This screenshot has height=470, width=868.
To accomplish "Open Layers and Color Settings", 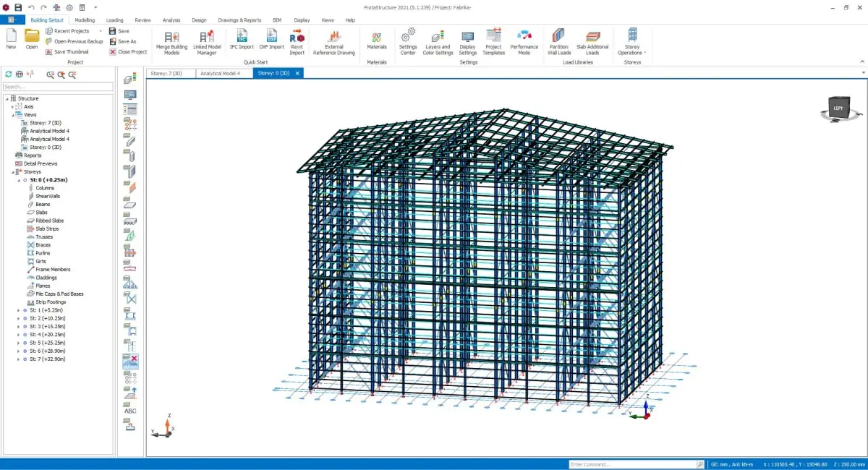I will click(x=437, y=40).
